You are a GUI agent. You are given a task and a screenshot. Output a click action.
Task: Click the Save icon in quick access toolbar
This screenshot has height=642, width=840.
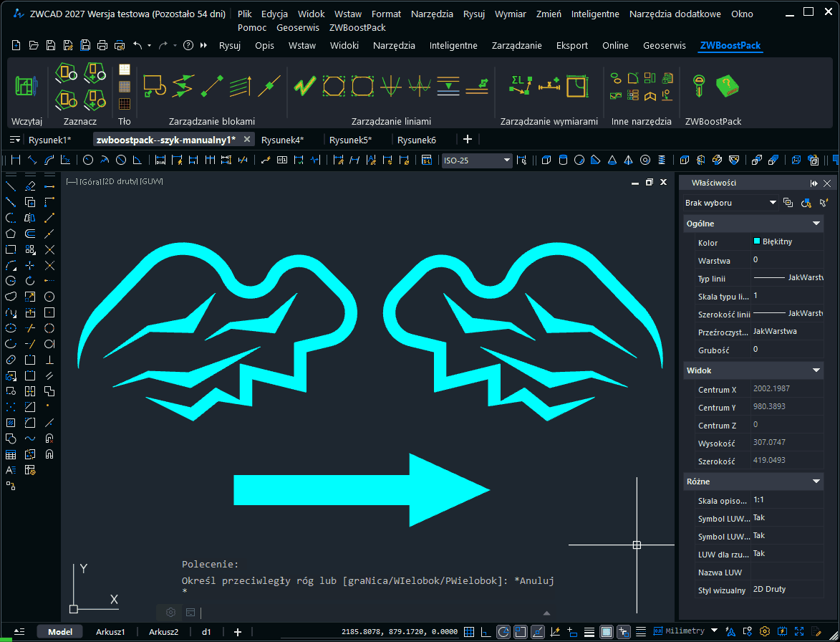pyautogui.click(x=51, y=45)
